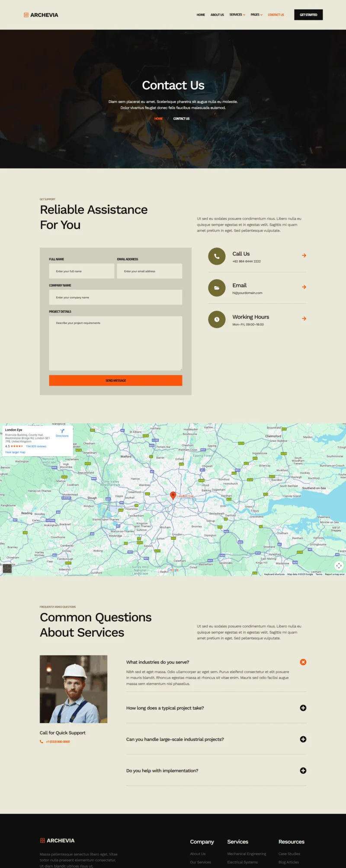Click the Directions icon on the map card
Image resolution: width=346 pixels, height=868 pixels.
point(62,431)
